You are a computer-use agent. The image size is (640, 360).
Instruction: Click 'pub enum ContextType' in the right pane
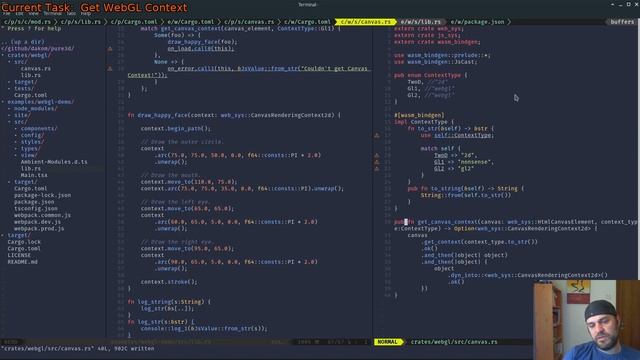pyautogui.click(x=427, y=75)
